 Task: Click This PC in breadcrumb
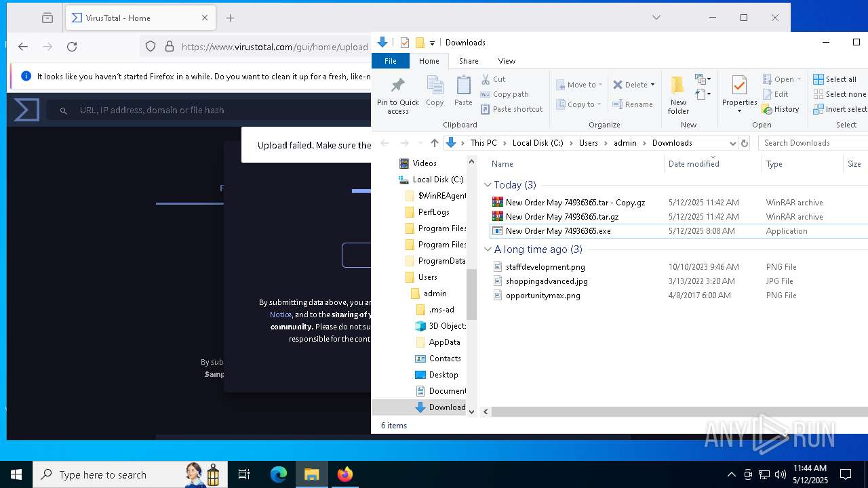[x=484, y=143]
